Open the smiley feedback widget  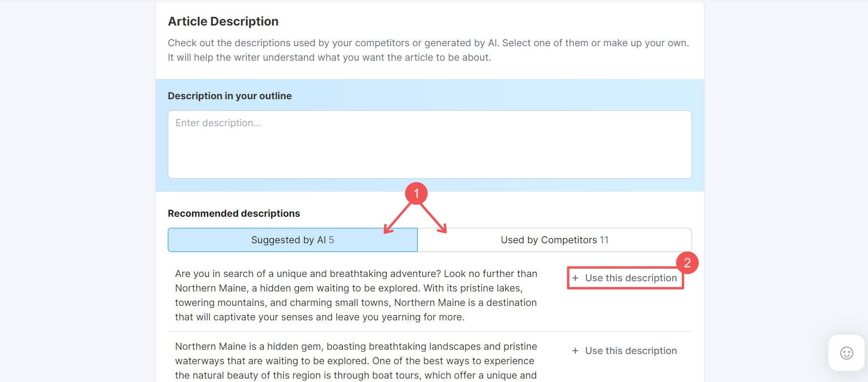point(847,353)
